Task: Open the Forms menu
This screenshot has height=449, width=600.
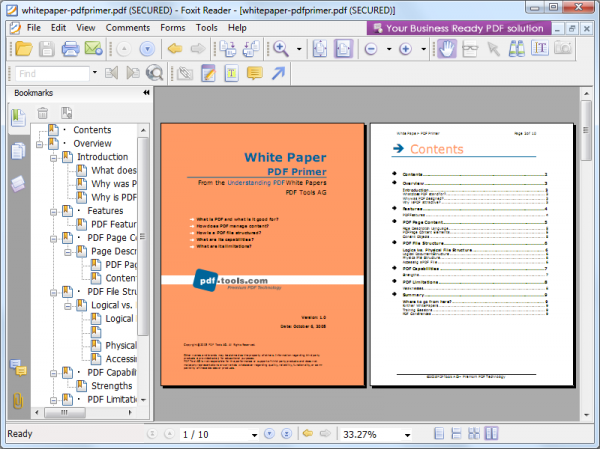Action: pos(173,27)
